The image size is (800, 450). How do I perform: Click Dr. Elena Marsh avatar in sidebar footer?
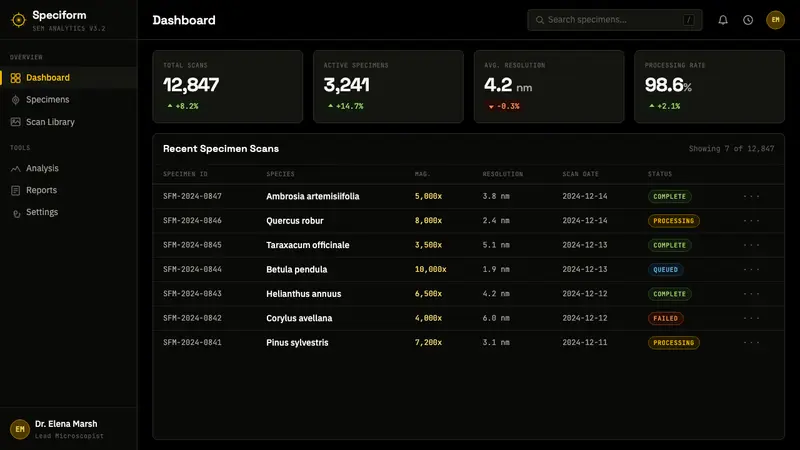(x=20, y=429)
